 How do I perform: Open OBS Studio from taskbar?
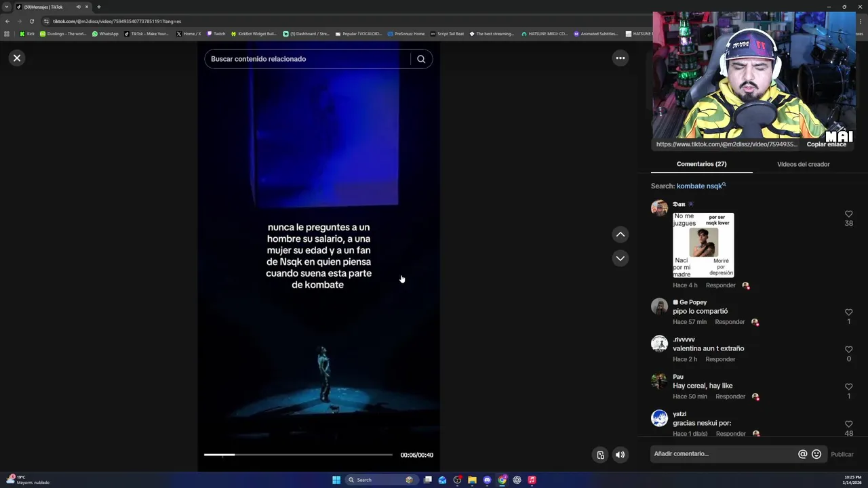[x=457, y=480]
